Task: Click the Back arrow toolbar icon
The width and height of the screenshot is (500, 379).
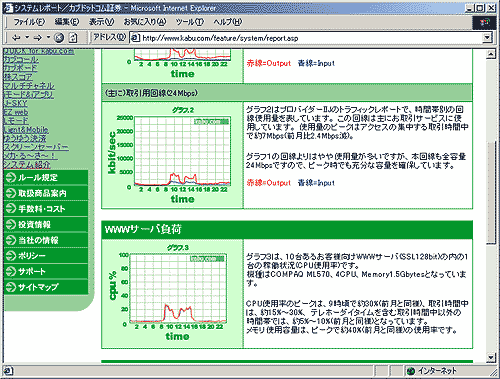Action: [16, 38]
